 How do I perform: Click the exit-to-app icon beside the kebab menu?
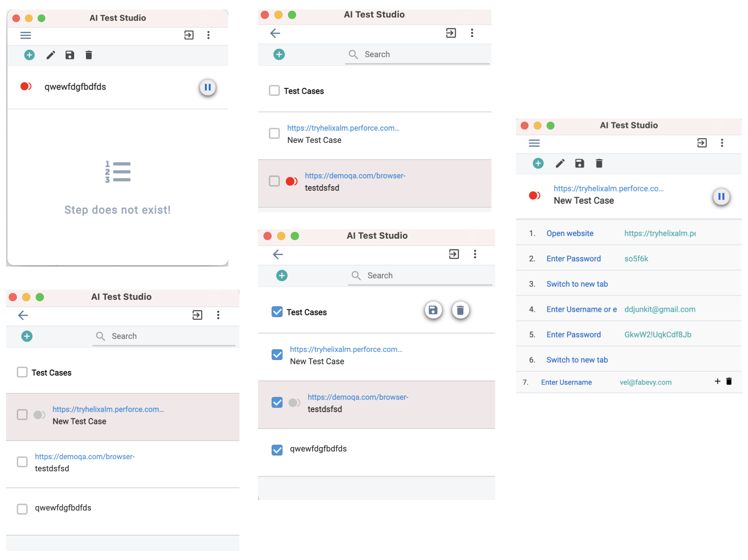click(189, 35)
